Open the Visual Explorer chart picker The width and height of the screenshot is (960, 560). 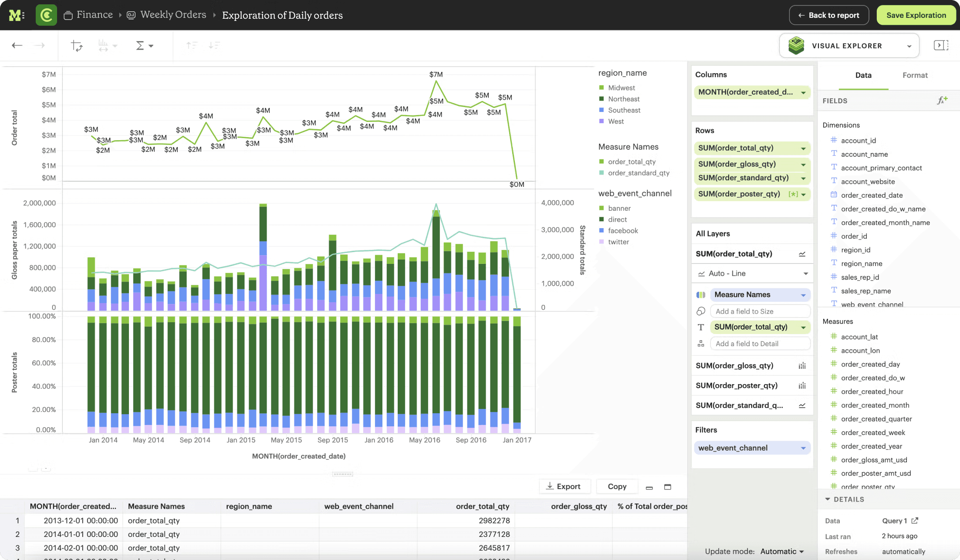pyautogui.click(x=909, y=45)
